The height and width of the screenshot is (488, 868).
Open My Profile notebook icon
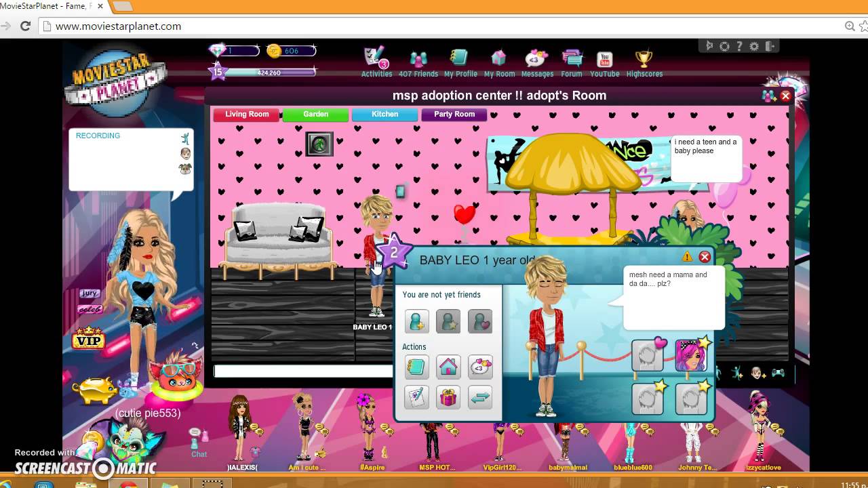coord(460,58)
